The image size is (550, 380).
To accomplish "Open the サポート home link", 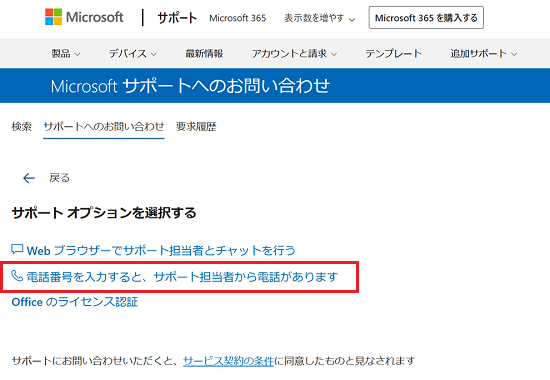I will coord(177,18).
